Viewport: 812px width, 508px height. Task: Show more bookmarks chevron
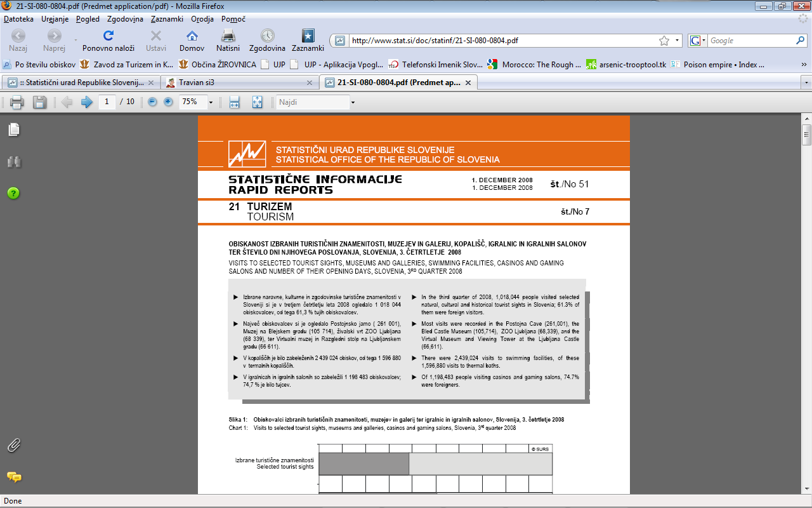[x=804, y=65]
